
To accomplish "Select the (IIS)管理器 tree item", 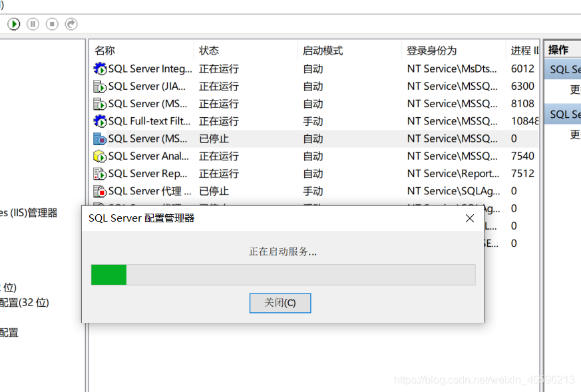I will pos(29,213).
